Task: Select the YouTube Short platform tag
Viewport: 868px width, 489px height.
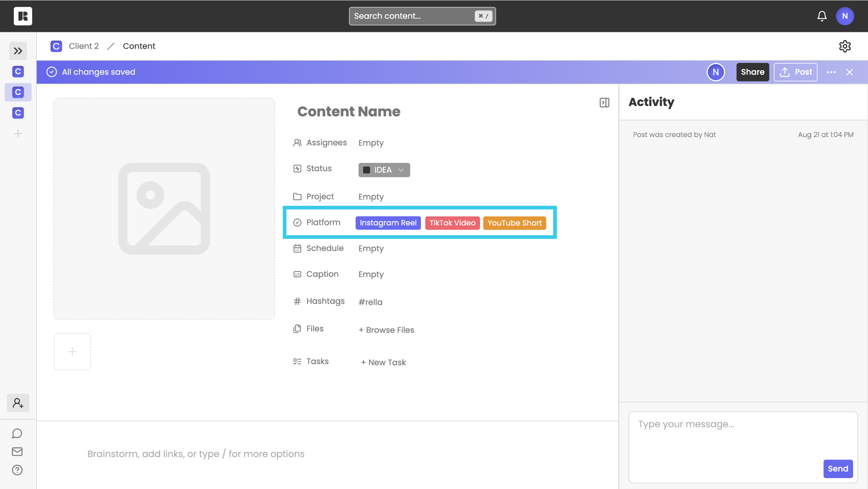Action: click(x=514, y=223)
